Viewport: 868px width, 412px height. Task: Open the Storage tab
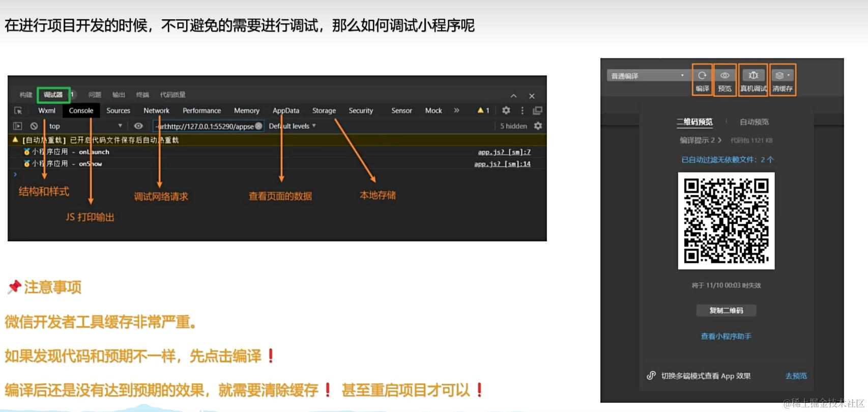[x=324, y=111]
